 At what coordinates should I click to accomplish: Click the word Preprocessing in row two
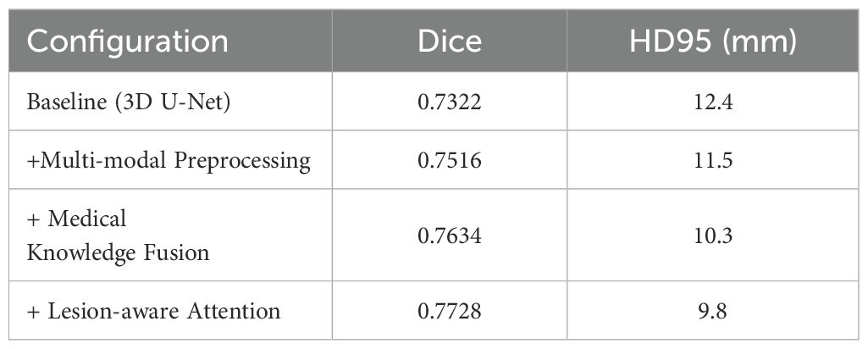[242, 162]
